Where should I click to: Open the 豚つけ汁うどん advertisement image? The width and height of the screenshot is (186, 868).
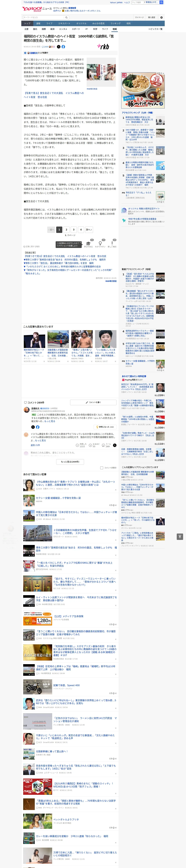[143, 90]
